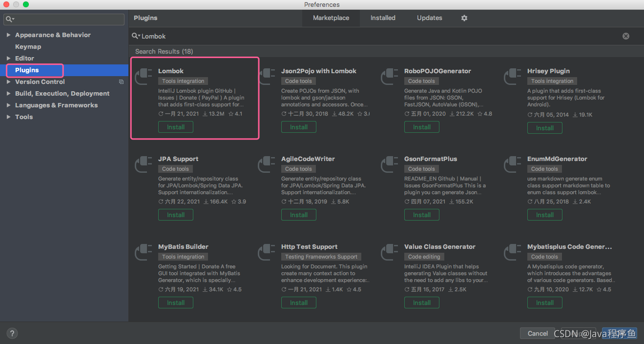Cancel the Preferences dialog
This screenshot has width=644, height=344.
(x=538, y=334)
